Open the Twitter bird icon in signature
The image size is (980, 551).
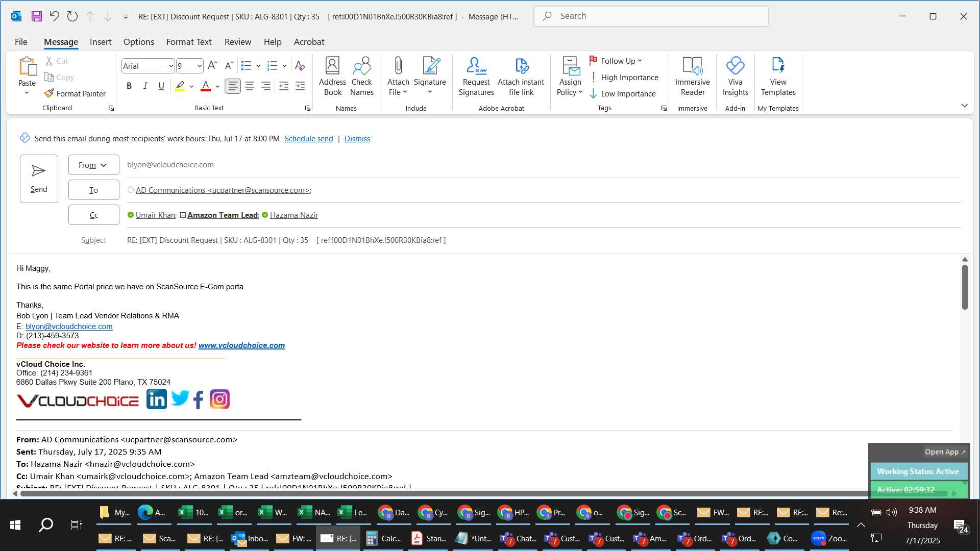point(180,398)
